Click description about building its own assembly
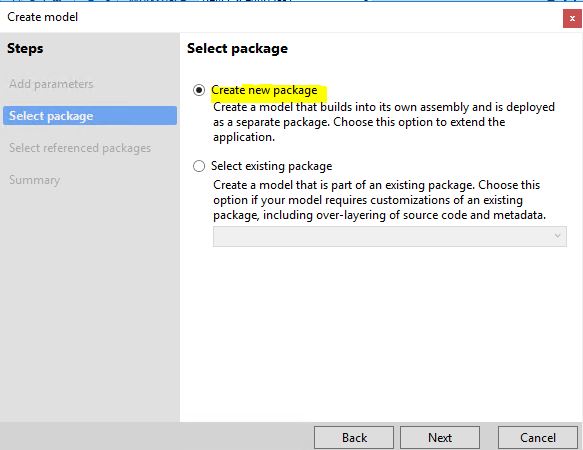This screenshot has height=450, width=583. (x=384, y=122)
